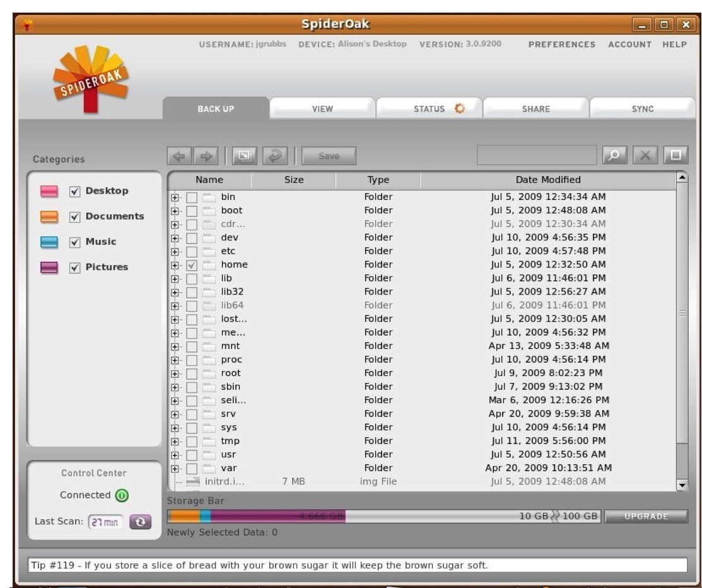This screenshot has width=702, height=588.
Task: Expand the dev folder tree node
Action: pyautogui.click(x=175, y=238)
